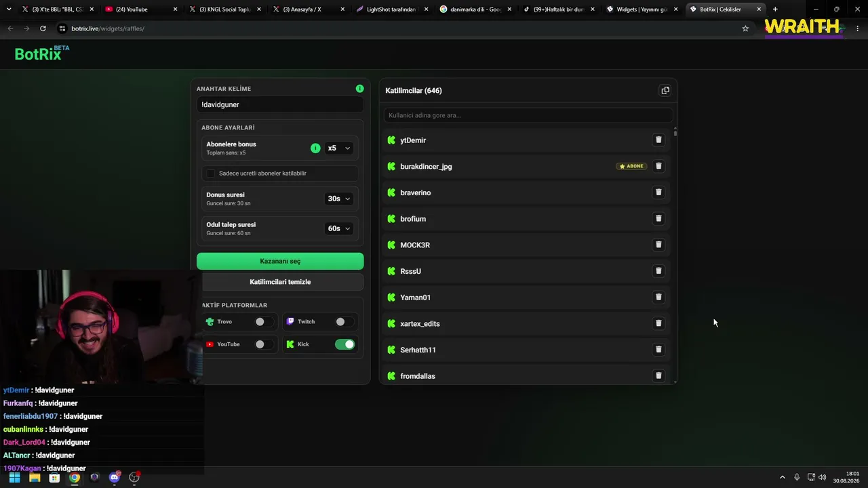Click chat username Dark_Lord04
The image size is (868, 488).
24,443
